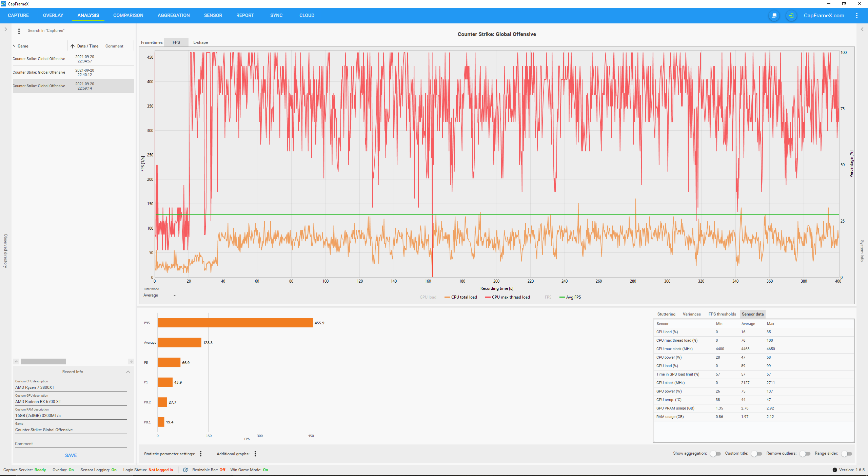The height and width of the screenshot is (476, 868).
Task: Click the Login Status Not logged in text
Action: pos(148,470)
